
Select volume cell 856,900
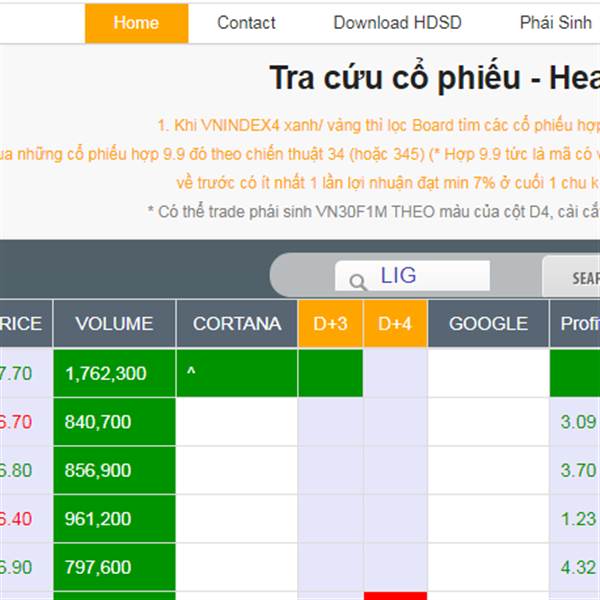tap(114, 470)
